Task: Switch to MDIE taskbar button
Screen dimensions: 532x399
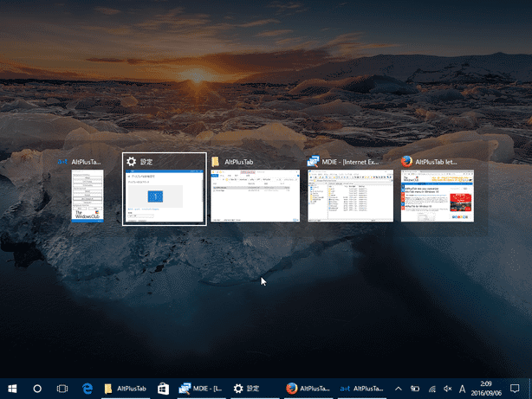Action: click(201, 389)
